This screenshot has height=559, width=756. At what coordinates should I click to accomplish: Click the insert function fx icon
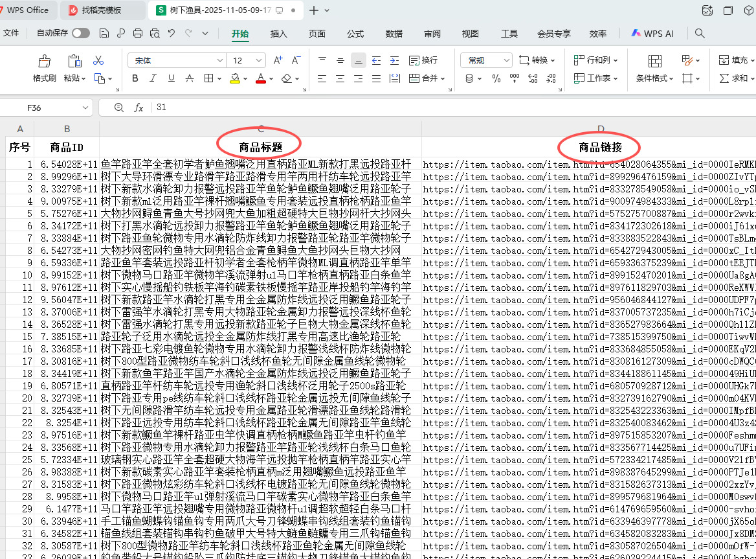pyautogui.click(x=139, y=108)
